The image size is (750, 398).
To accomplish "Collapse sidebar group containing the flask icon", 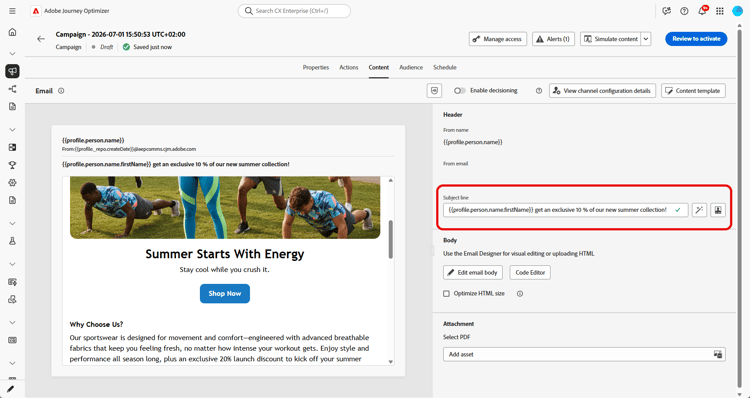I will click(12, 223).
